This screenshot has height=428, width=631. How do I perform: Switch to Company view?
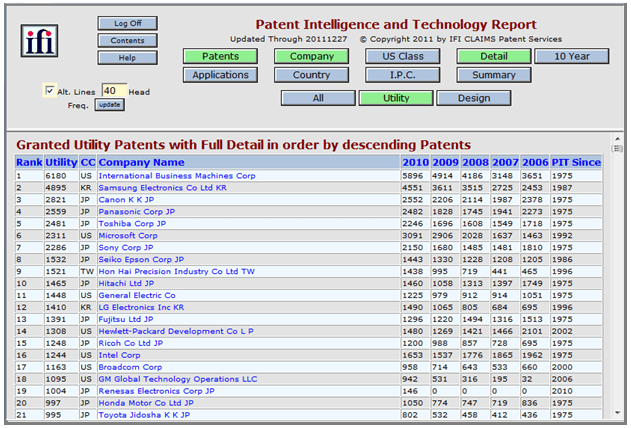(311, 56)
